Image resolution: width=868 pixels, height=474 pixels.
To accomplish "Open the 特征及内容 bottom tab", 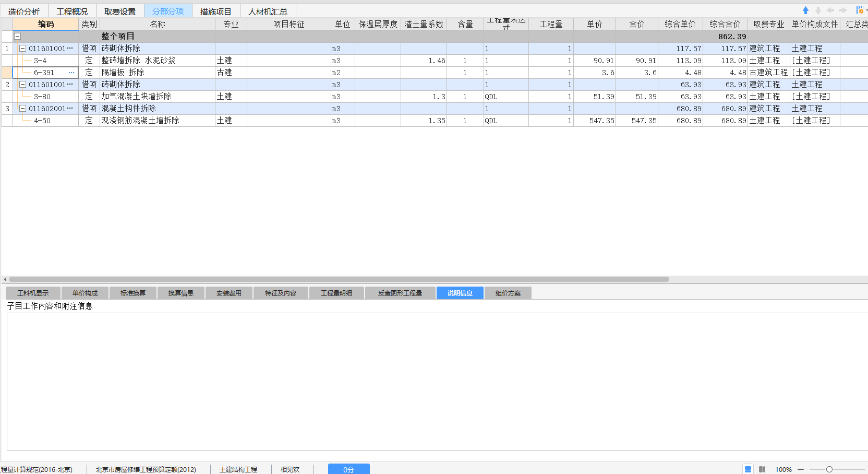I will [x=281, y=293].
